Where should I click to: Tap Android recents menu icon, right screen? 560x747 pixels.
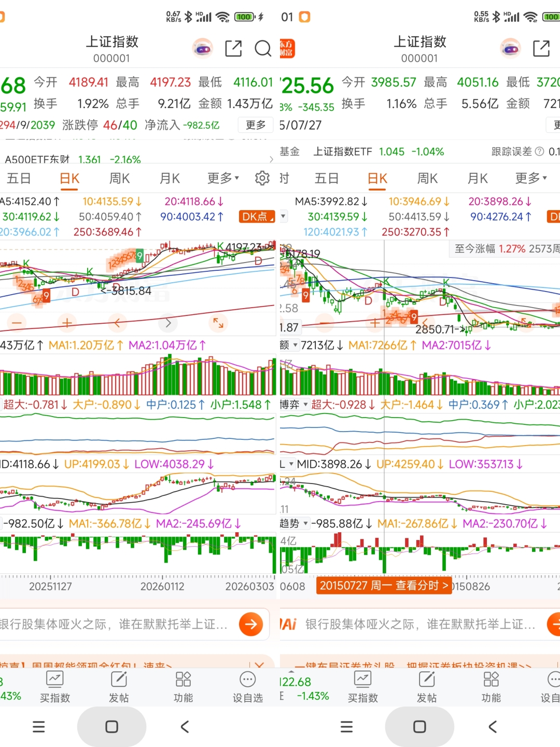click(347, 727)
